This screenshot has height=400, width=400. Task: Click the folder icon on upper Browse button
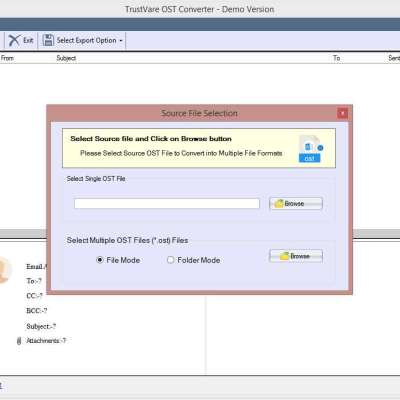pos(279,203)
